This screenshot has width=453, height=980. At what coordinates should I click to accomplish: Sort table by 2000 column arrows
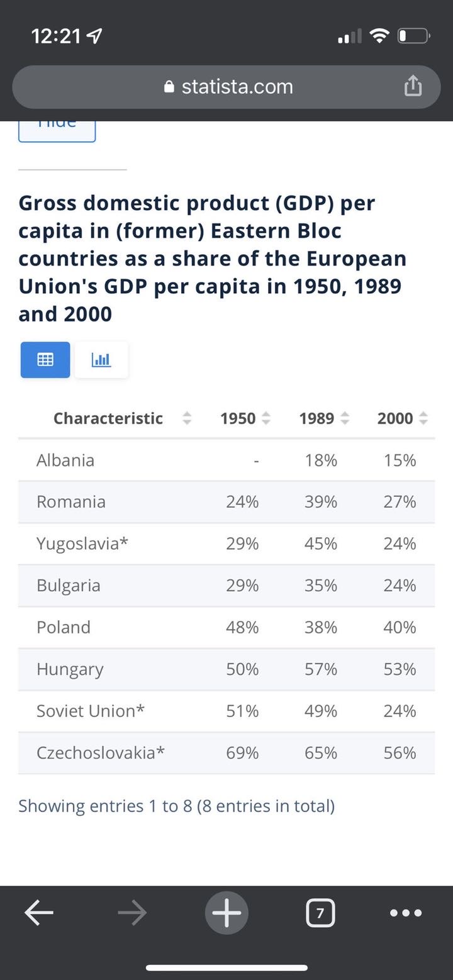point(423,418)
